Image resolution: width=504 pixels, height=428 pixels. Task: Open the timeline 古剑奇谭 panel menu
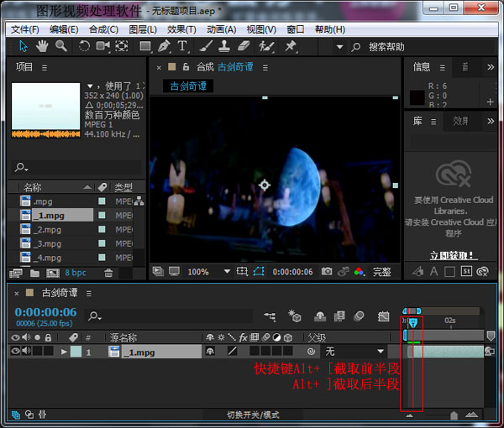coord(89,294)
